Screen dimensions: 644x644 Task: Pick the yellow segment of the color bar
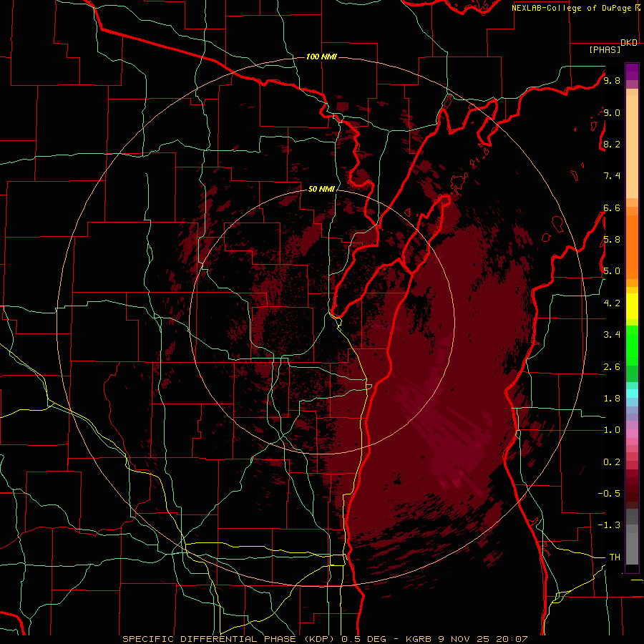[x=632, y=306]
